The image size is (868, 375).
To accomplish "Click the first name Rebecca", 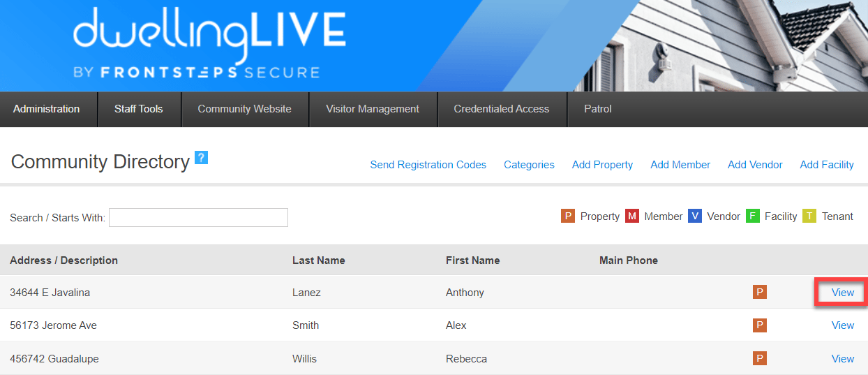I will coord(466,359).
